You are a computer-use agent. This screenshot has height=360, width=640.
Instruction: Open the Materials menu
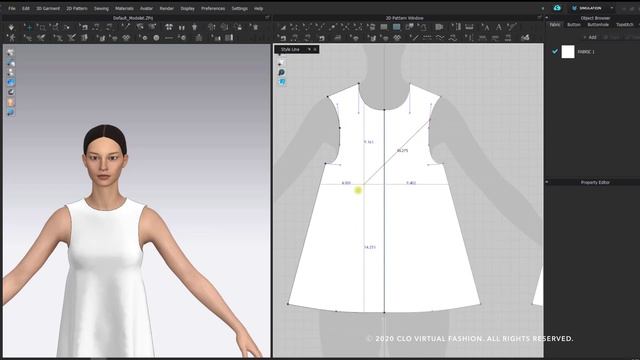[124, 8]
